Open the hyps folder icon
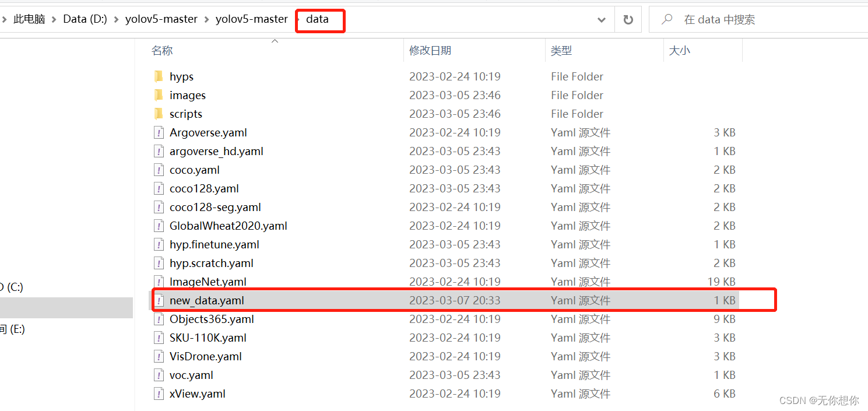 pos(159,76)
